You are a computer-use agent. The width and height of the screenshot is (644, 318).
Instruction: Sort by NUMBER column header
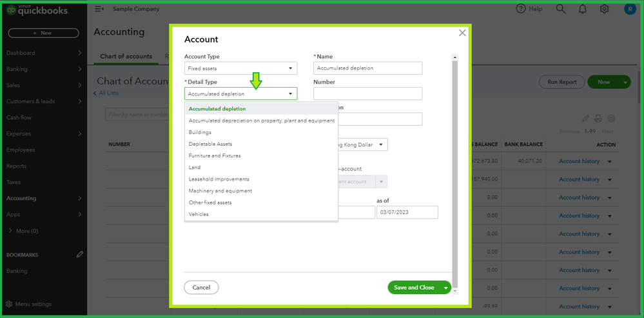click(x=119, y=144)
